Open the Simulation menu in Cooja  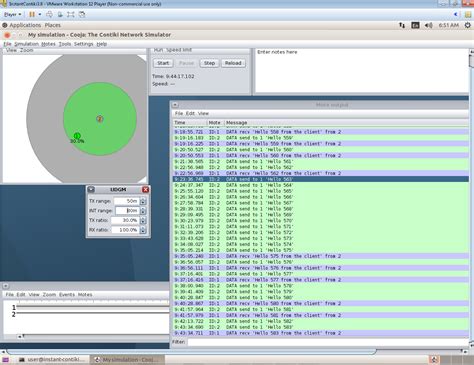point(26,44)
